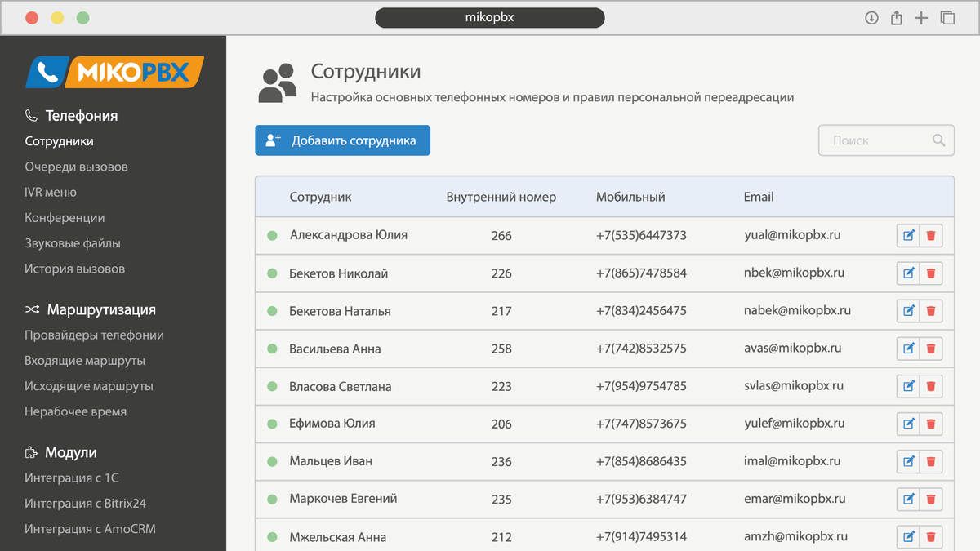Click the mikopbx address bar
The width and height of the screenshot is (980, 551).
tap(490, 18)
